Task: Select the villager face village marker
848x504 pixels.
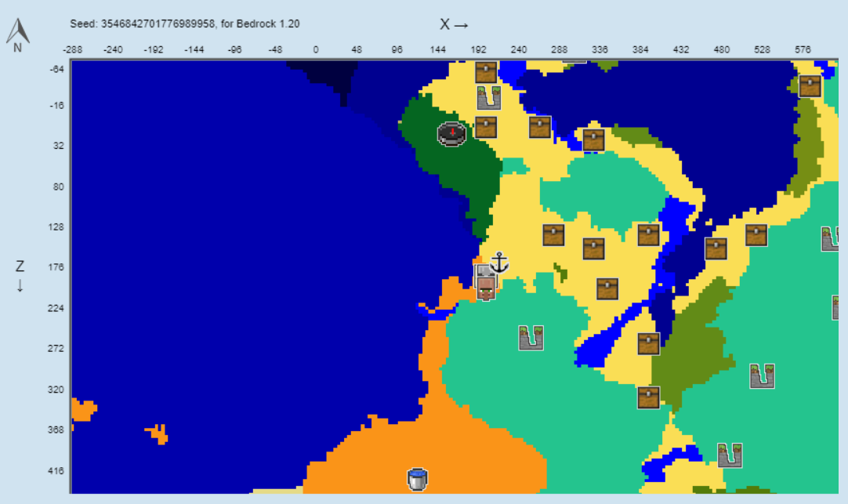Action: 486,288
